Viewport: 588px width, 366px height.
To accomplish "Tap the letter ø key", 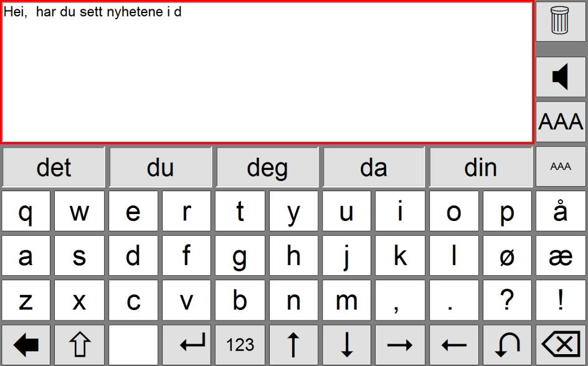I will [x=507, y=255].
